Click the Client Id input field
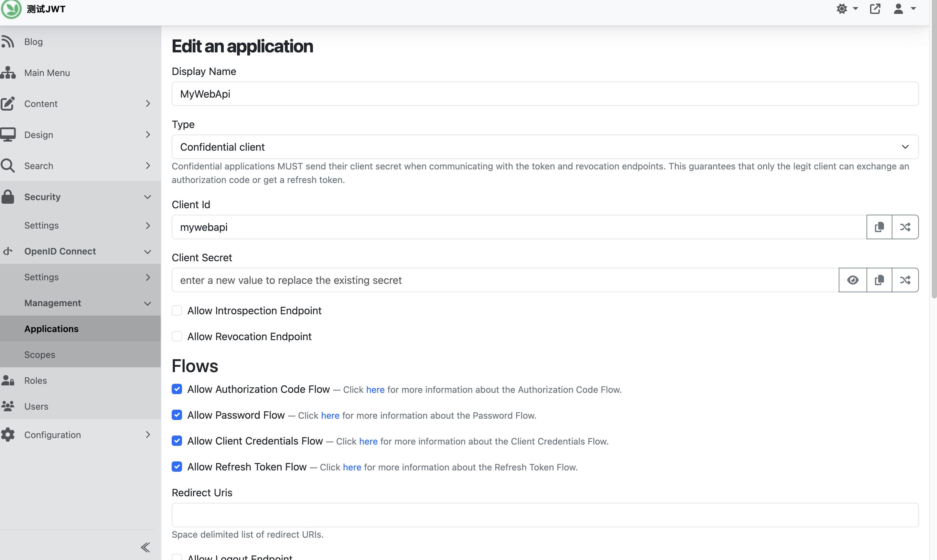 [519, 227]
